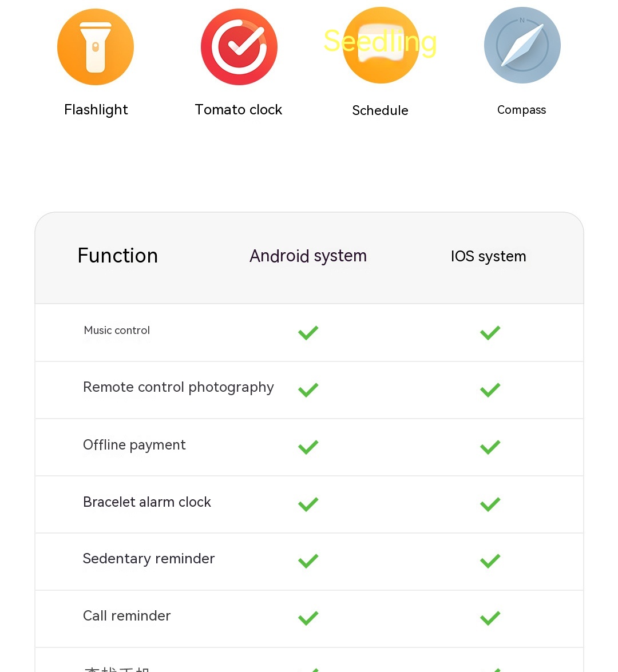Click Android checkmark for Remote control photography
Viewport: 618px width, 672px height.
pyautogui.click(x=308, y=390)
